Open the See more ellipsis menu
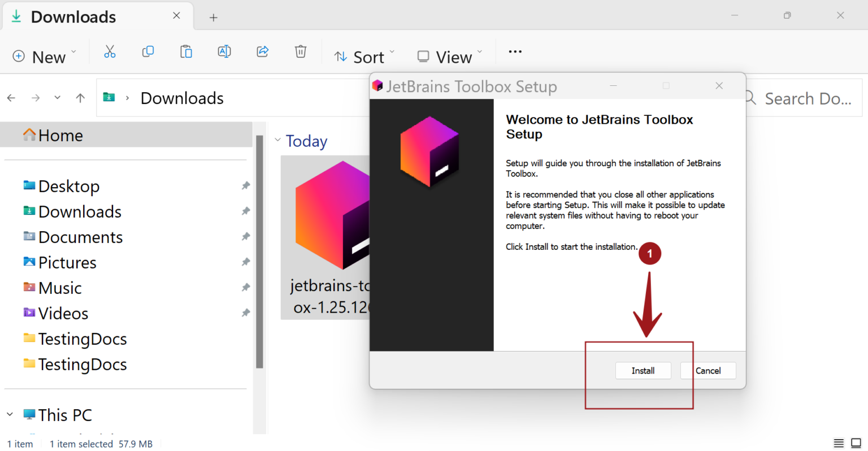The height and width of the screenshot is (451, 868). click(515, 52)
